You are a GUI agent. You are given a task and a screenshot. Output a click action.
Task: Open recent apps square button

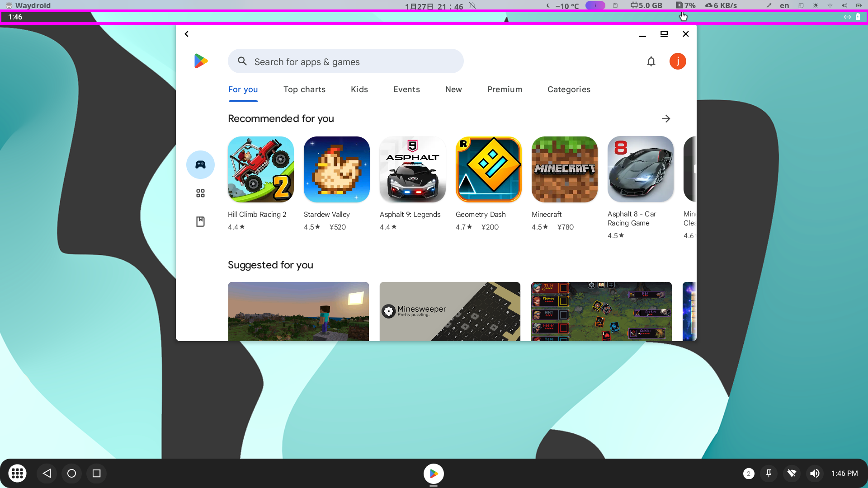(x=96, y=473)
